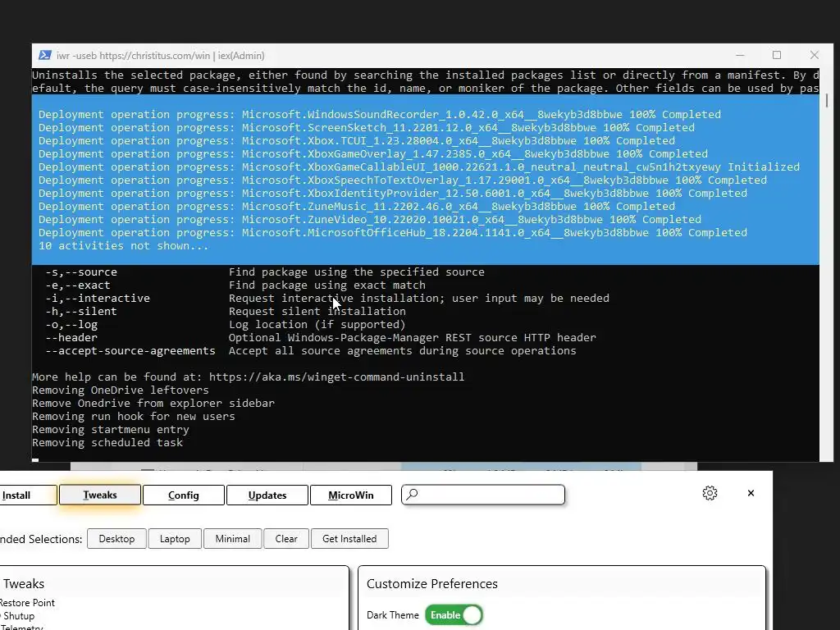Click the '--header' option text
Screen dimensions: 840x630
click(71, 337)
